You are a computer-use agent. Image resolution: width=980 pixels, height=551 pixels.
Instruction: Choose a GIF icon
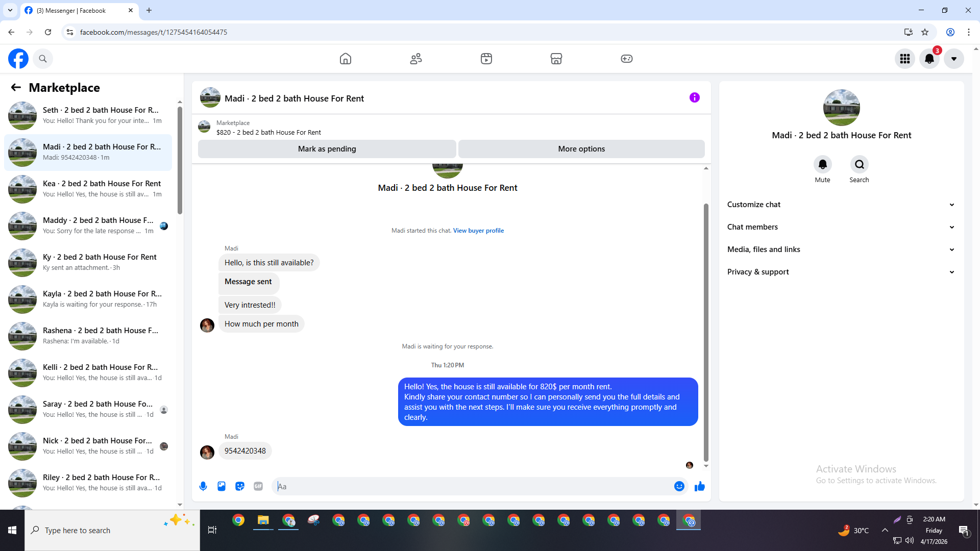tap(258, 486)
